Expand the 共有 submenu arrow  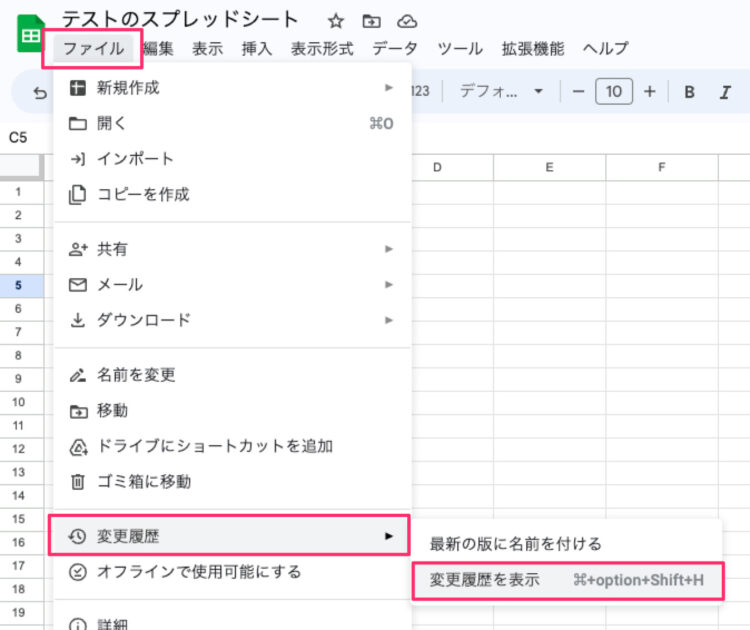click(x=389, y=249)
